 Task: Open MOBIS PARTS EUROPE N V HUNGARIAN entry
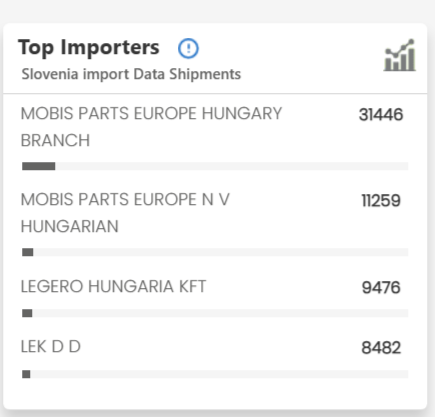tap(125, 213)
